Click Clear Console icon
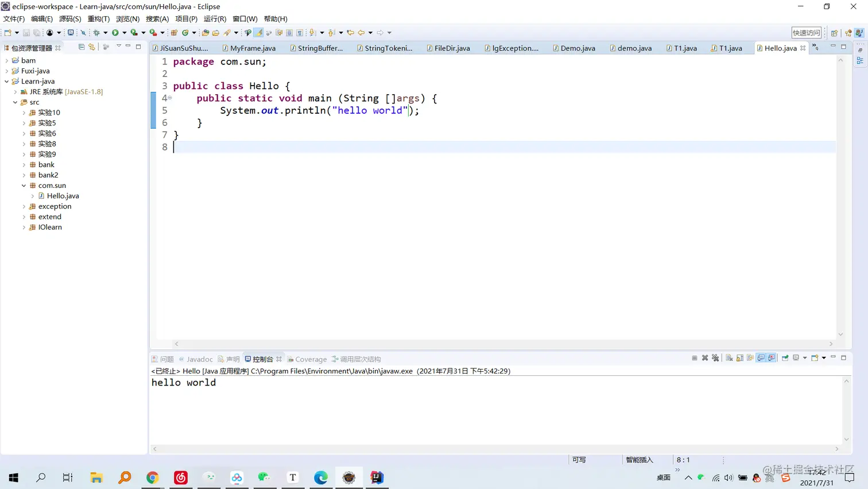Screen dimensions: 868x489 pyautogui.click(x=729, y=358)
